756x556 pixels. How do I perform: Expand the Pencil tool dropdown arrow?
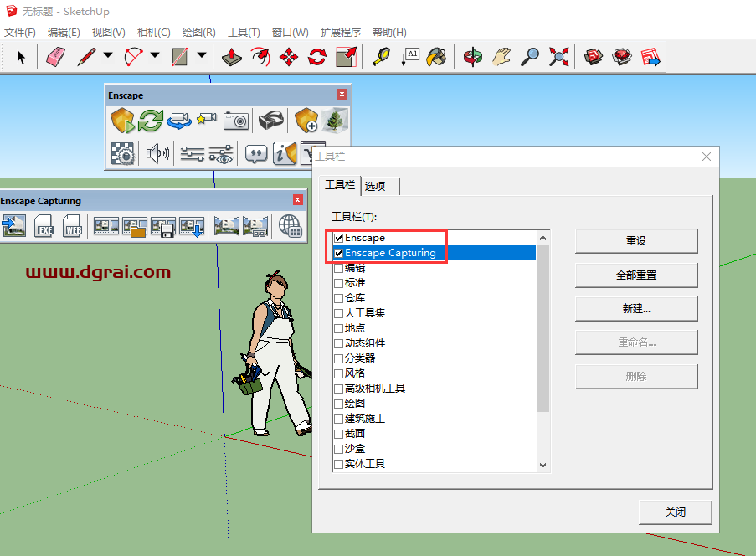pyautogui.click(x=108, y=55)
